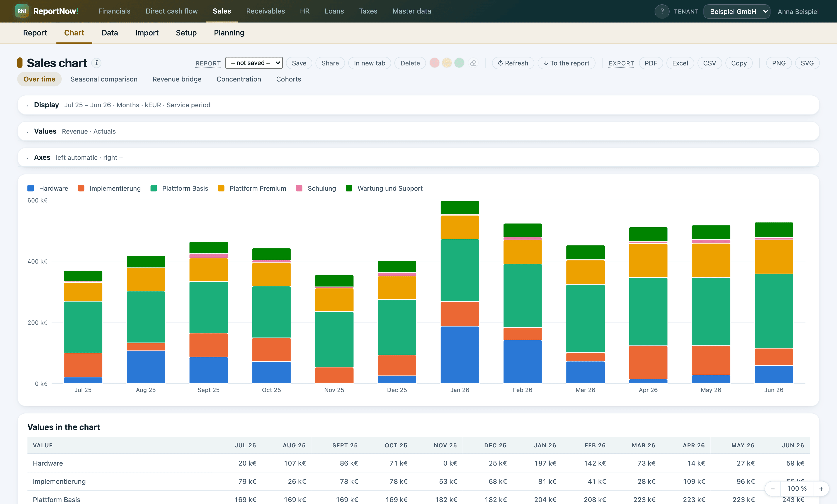Toggle Hardware series in chart legend
This screenshot has width=837, height=504.
click(x=48, y=188)
